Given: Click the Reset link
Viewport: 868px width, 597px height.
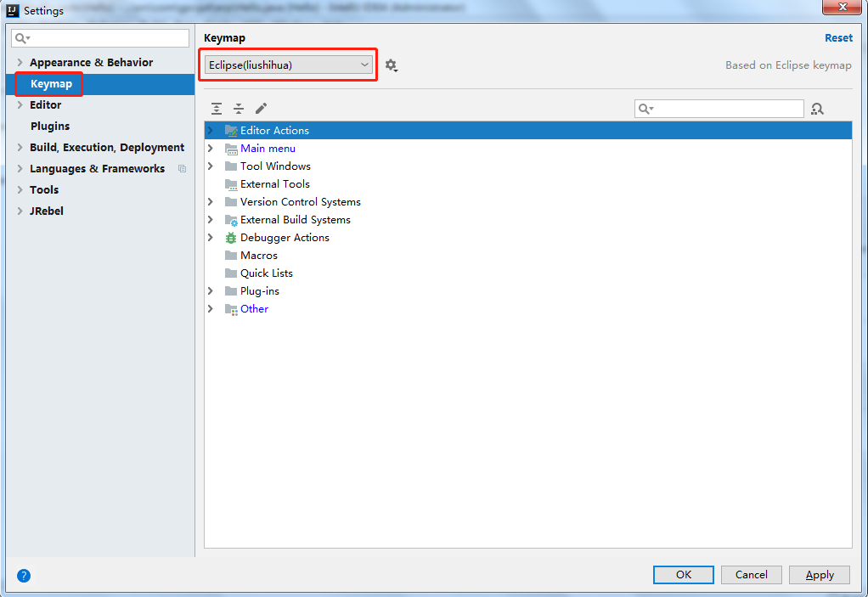Looking at the screenshot, I should [838, 38].
